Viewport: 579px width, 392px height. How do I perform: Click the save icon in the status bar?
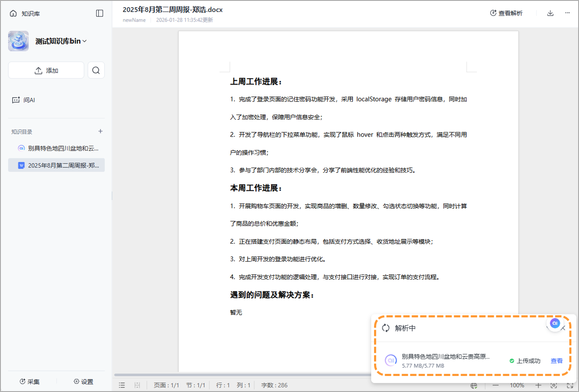pyautogui.click(x=137, y=385)
